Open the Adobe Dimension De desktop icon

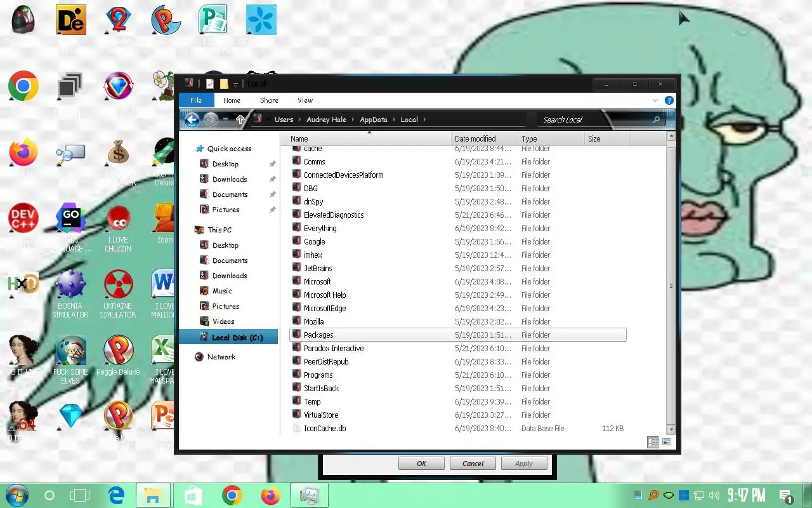70,21
